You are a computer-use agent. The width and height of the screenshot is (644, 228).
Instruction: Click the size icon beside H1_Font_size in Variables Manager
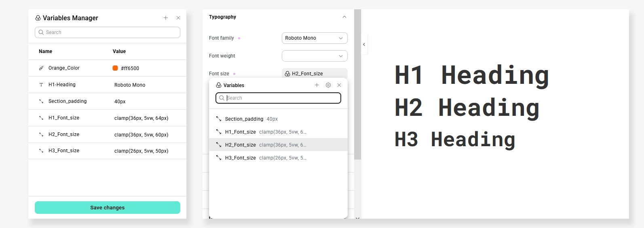point(41,118)
